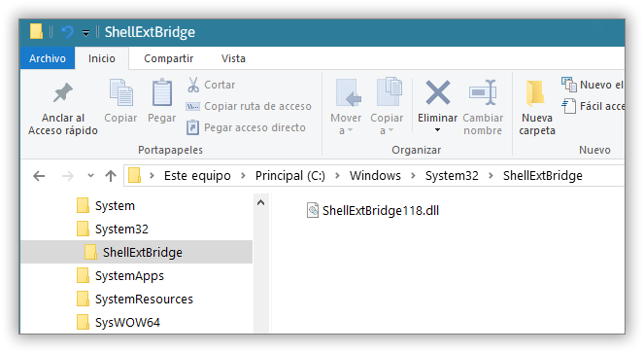Create a folder with Nueva carpeta
644x353 pixels.
[537, 107]
